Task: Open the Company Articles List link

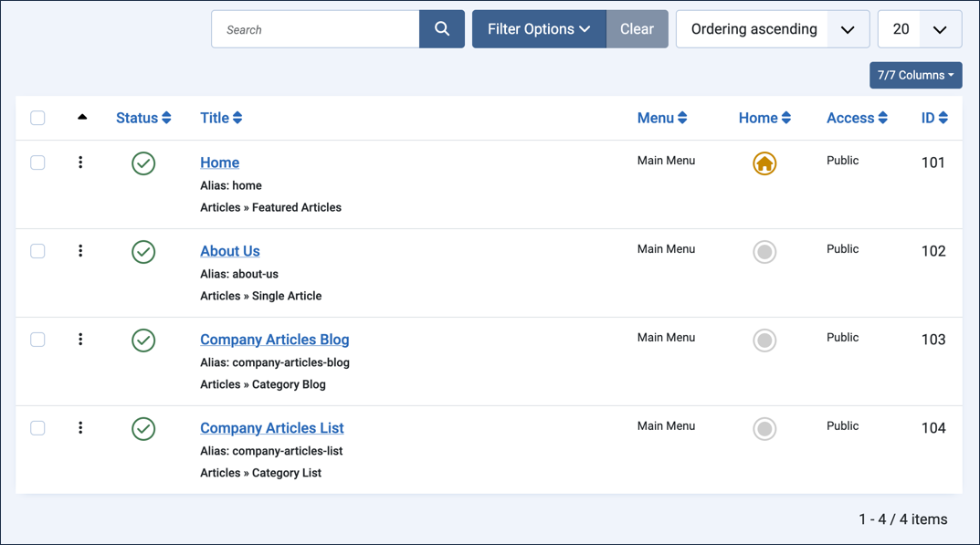Action: [272, 428]
